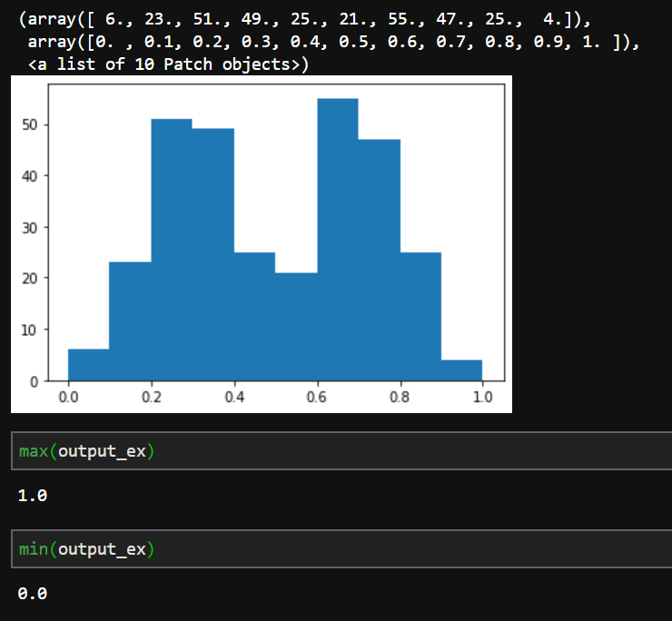The image size is (672, 621).
Task: Click the x-axis tick label 0.4
Action: click(234, 397)
